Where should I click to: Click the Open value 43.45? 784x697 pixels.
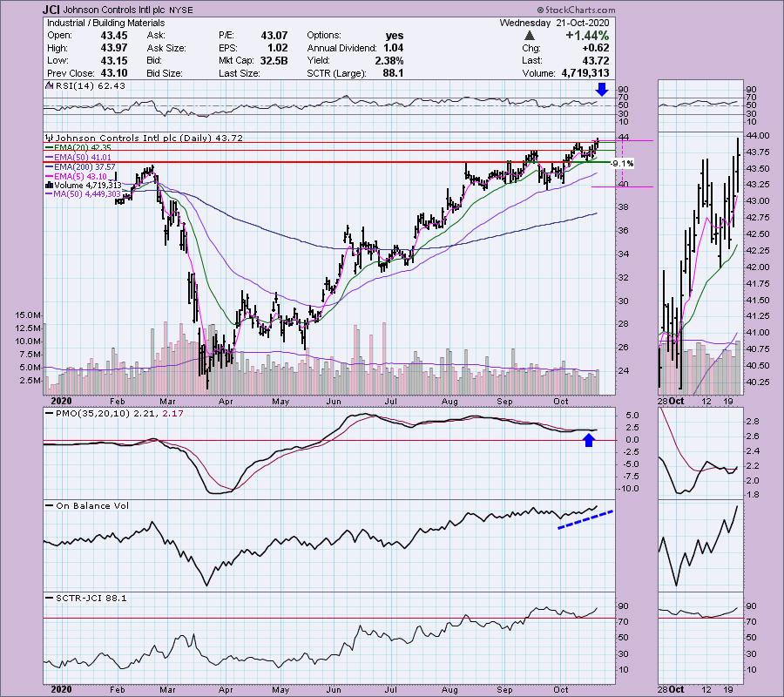click(114, 36)
